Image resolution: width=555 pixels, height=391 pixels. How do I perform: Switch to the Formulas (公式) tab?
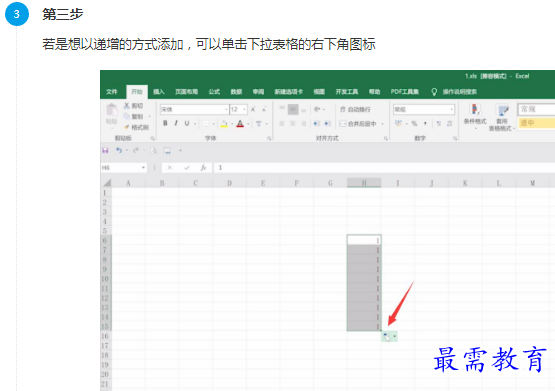click(x=214, y=92)
